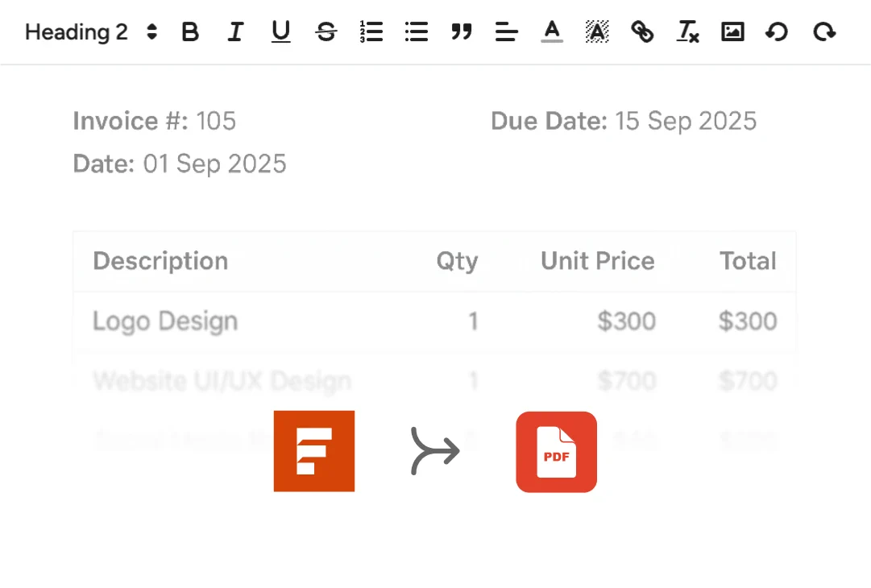Viewport: 871px width, 588px height.
Task: Toggle underline formatting
Action: click(280, 32)
